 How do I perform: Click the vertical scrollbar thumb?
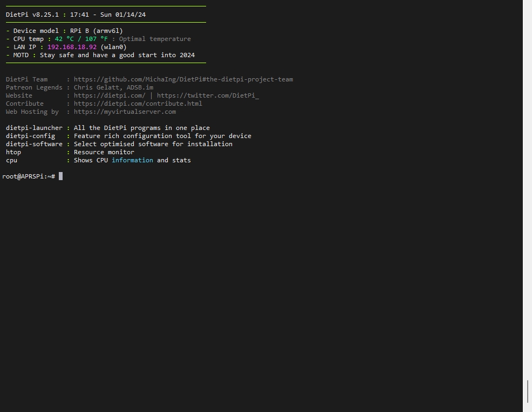[x=528, y=392]
